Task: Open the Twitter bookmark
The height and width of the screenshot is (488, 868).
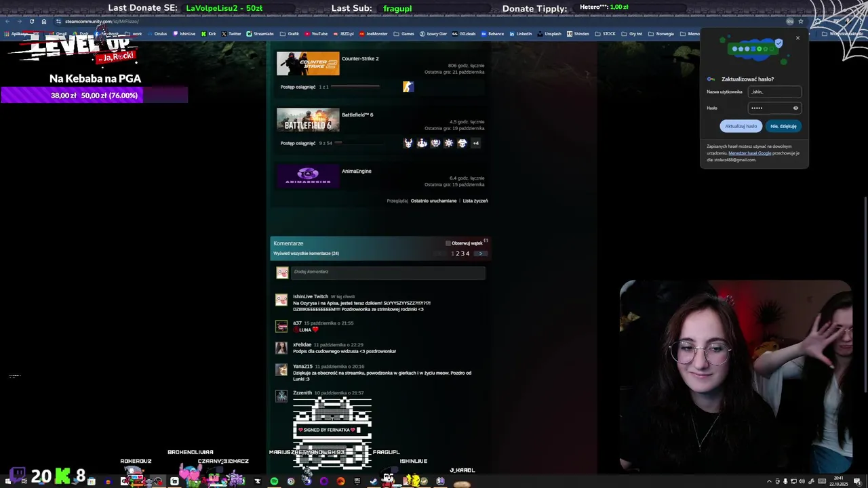Action: click(x=231, y=34)
